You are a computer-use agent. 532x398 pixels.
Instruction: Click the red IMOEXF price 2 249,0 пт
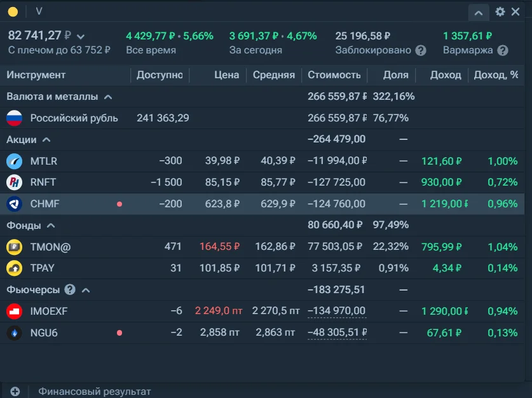point(219,311)
